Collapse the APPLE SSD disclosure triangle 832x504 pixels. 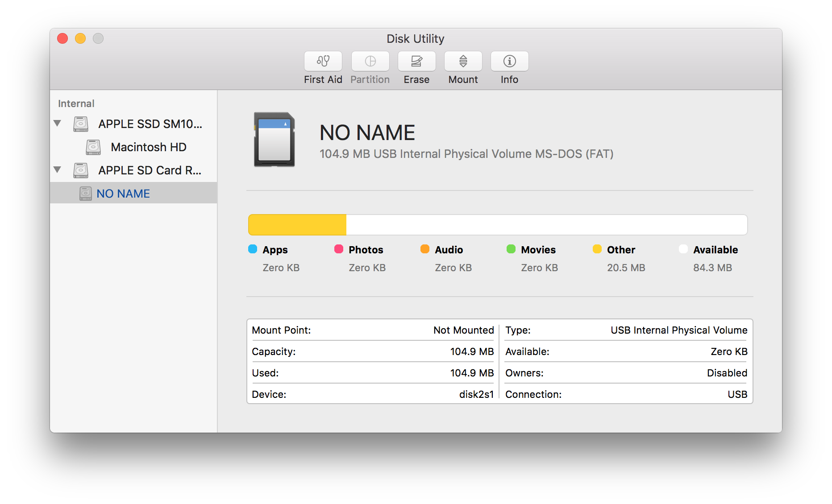click(x=57, y=123)
